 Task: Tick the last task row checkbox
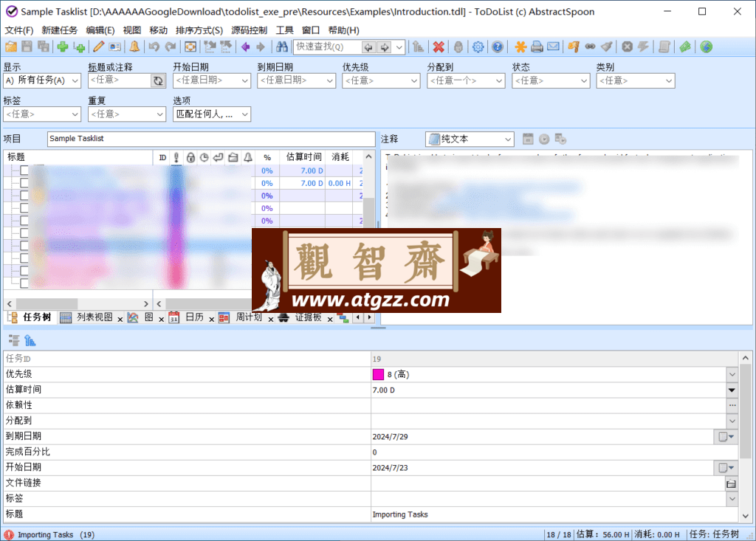24,283
